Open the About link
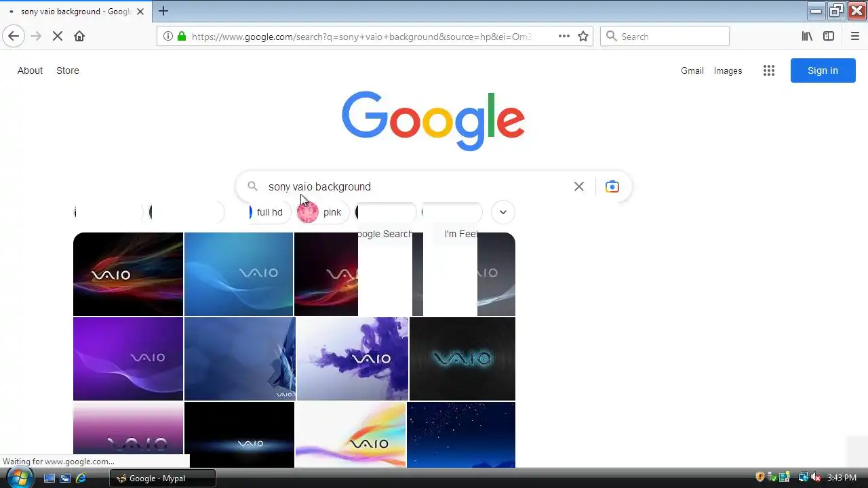868x488 pixels. pyautogui.click(x=30, y=70)
